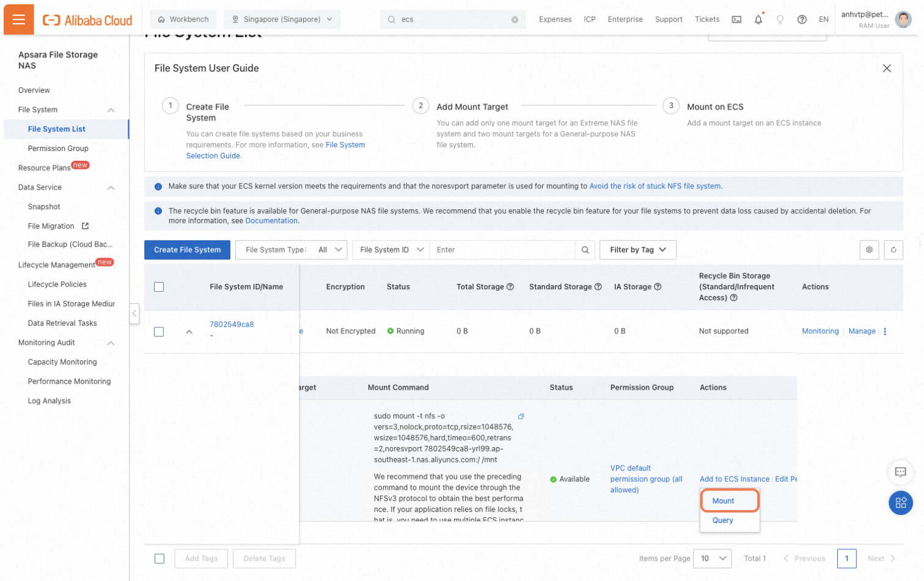The image size is (924, 581).
Task: Open Permission Group in sidebar
Action: tap(58, 149)
